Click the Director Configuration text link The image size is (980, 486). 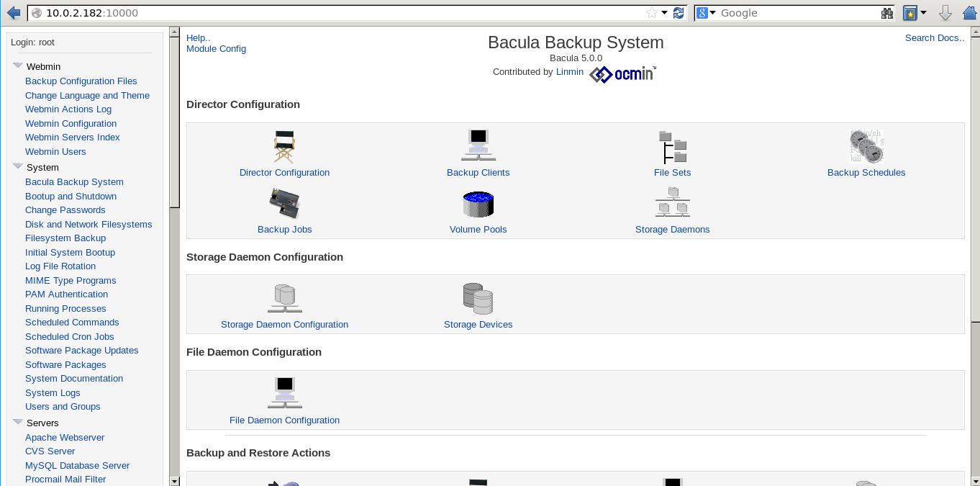[x=284, y=173]
